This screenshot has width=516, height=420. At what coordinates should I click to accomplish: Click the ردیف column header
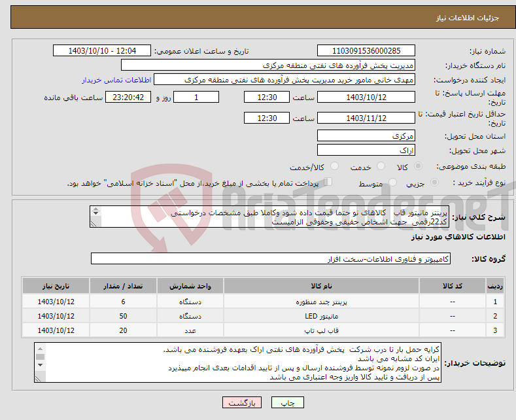pyautogui.click(x=495, y=286)
